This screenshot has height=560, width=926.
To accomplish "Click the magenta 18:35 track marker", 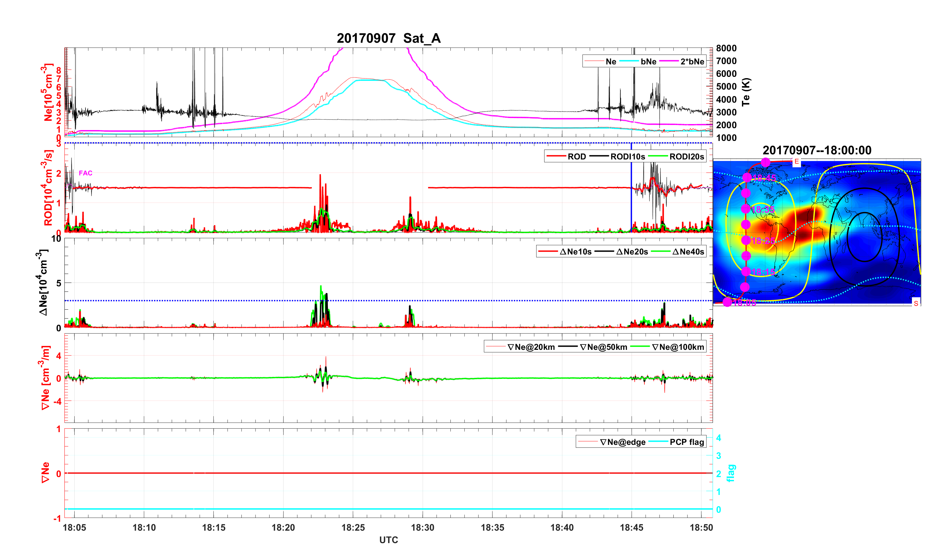I will (x=745, y=209).
